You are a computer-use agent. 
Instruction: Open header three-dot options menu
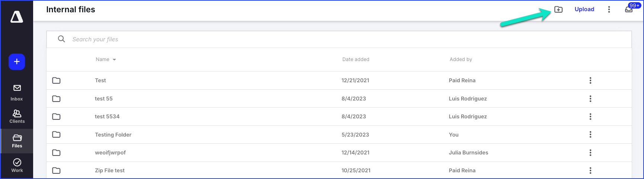coord(609,9)
